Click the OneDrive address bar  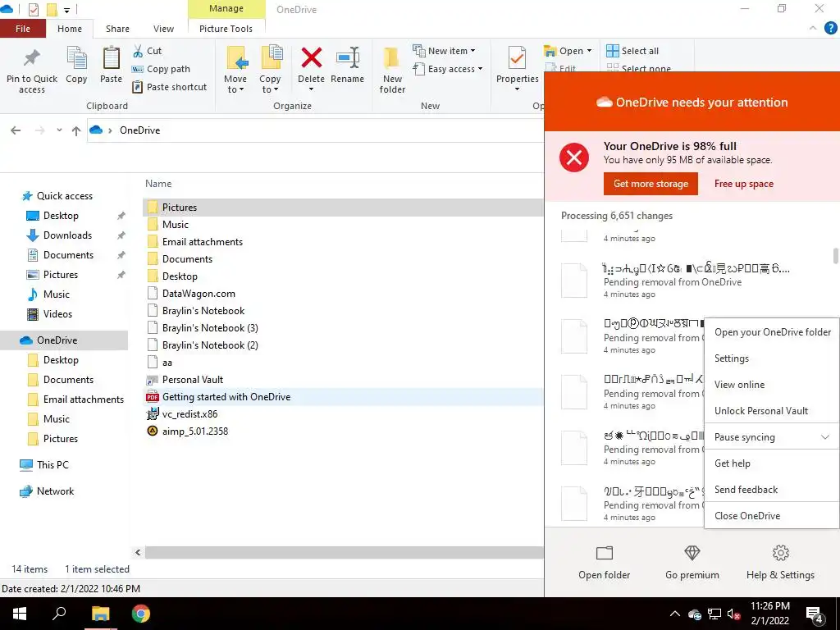click(316, 130)
